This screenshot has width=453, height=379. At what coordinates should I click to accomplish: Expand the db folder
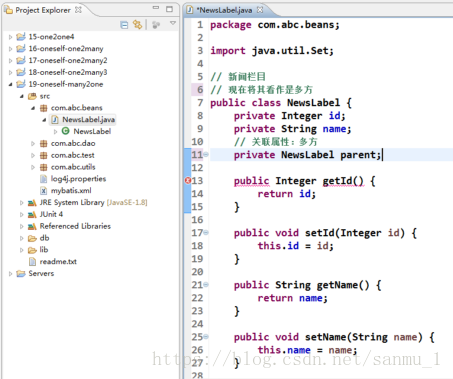coord(22,238)
